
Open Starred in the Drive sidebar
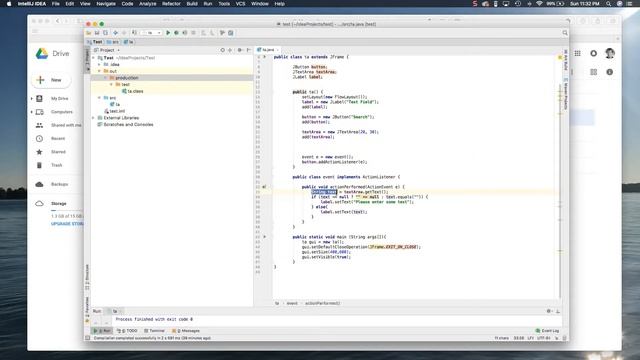click(58, 152)
